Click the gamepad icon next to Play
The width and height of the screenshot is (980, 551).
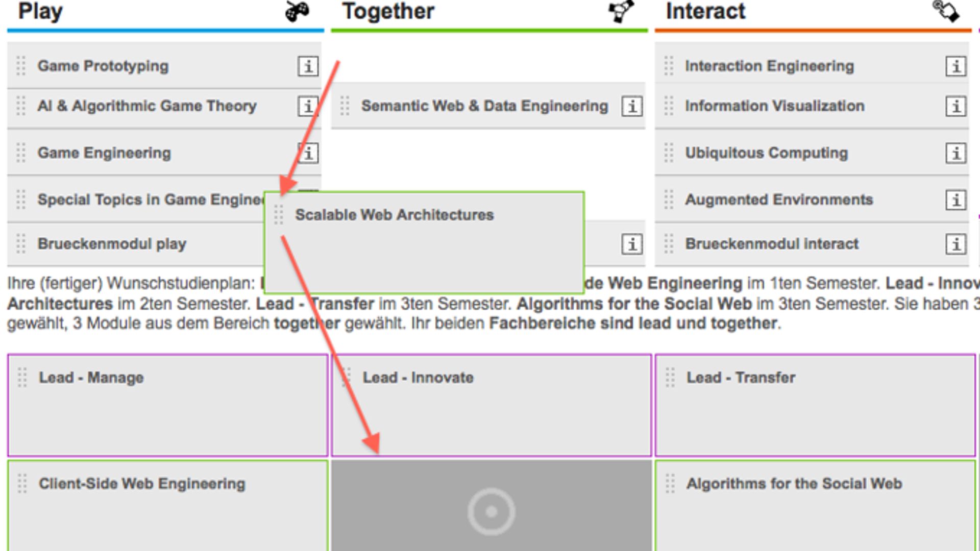point(297,11)
